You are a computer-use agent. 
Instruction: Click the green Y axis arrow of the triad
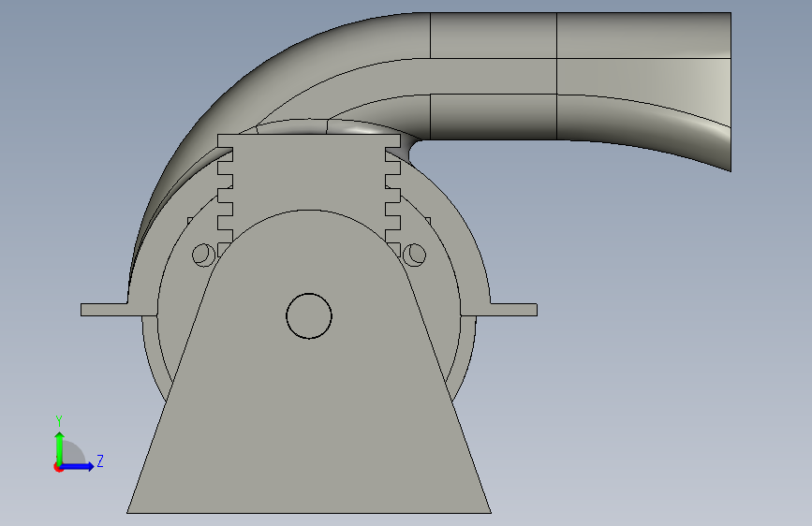click(60, 447)
